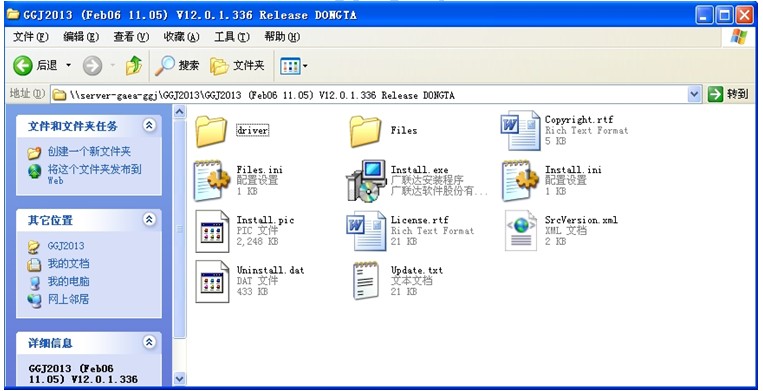Screen dimensions: 763x391
Task: Go to Network Places (网上邻居) link
Action: [68, 300]
